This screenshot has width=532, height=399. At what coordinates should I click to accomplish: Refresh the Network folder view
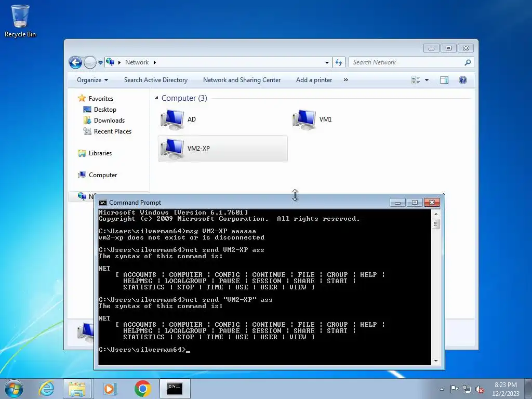(x=339, y=62)
